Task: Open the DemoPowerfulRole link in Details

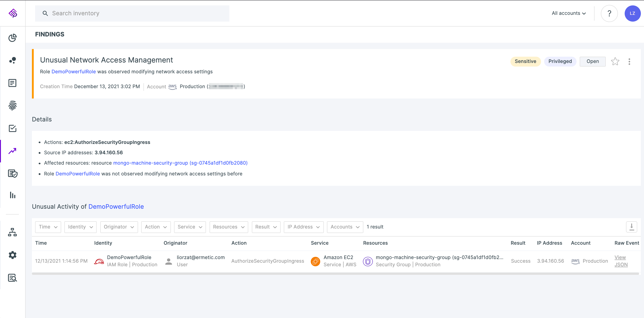Action: point(78,173)
